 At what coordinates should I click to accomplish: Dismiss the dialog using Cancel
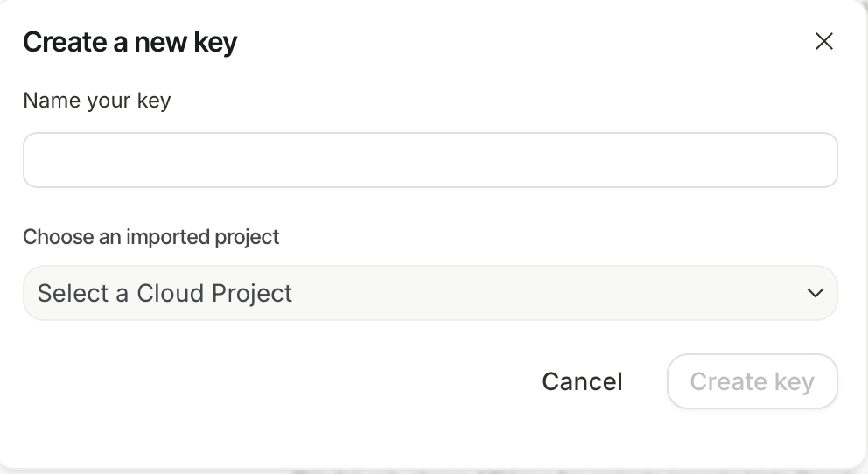tap(582, 381)
